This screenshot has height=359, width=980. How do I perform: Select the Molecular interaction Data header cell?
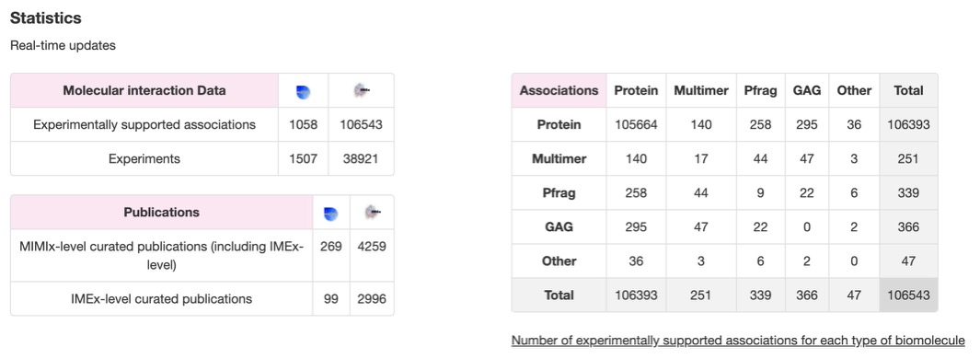pyautogui.click(x=144, y=91)
